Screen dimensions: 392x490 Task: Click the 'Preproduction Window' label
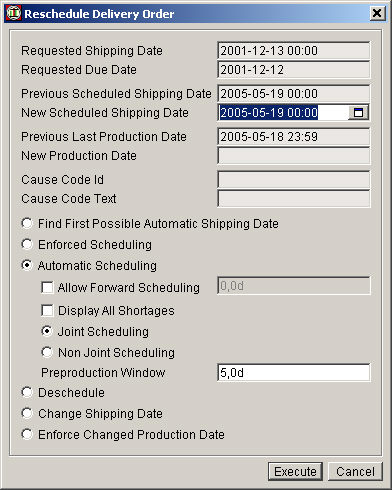103,372
